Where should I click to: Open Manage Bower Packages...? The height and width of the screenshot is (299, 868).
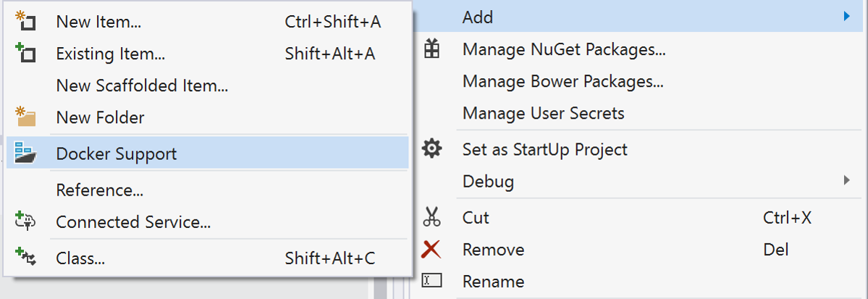point(562,82)
